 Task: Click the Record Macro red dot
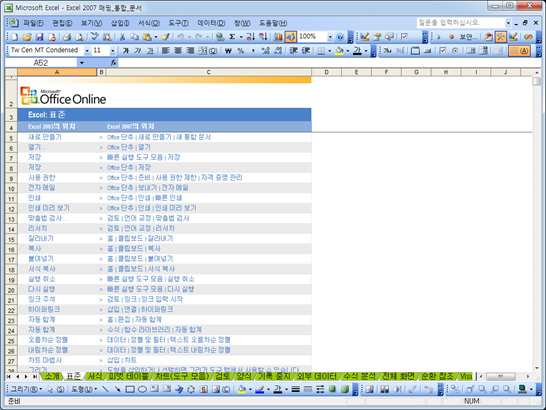pos(452,37)
